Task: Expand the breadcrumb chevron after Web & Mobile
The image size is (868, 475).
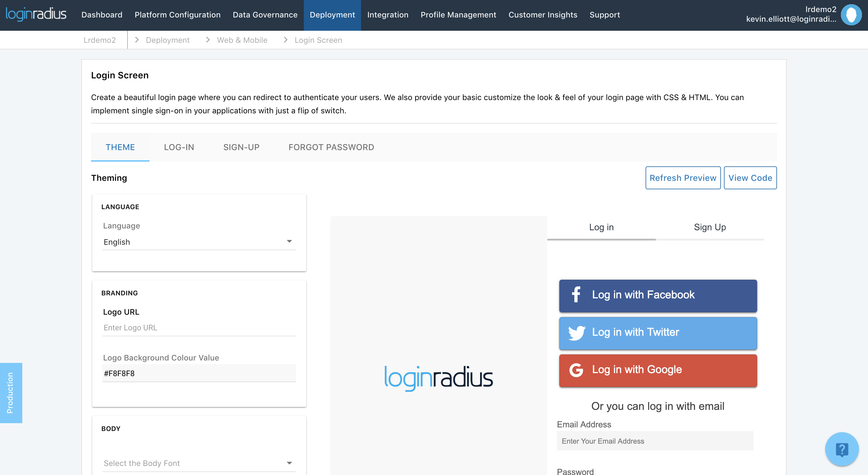Action: (285, 39)
